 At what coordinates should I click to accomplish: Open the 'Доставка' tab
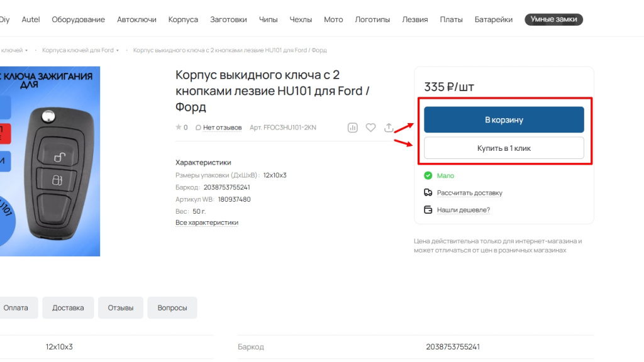(x=68, y=307)
